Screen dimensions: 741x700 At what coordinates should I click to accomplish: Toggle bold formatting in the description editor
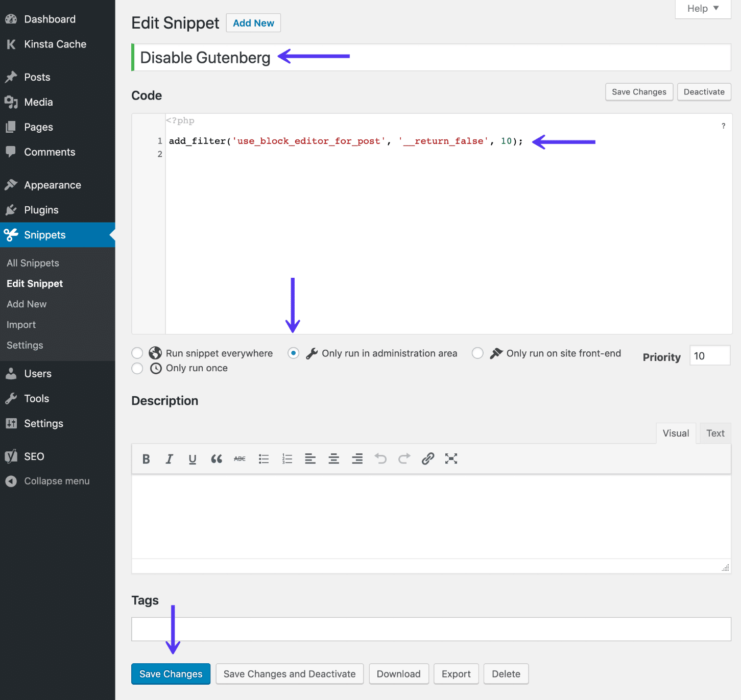[146, 458]
